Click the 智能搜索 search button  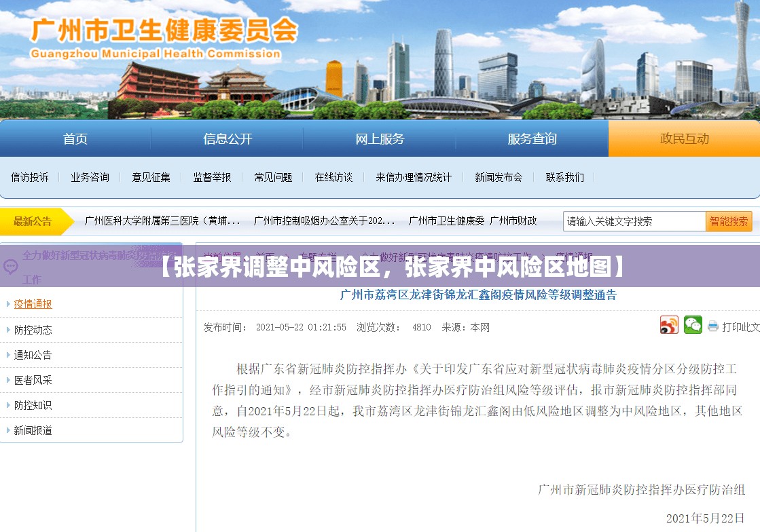729,221
